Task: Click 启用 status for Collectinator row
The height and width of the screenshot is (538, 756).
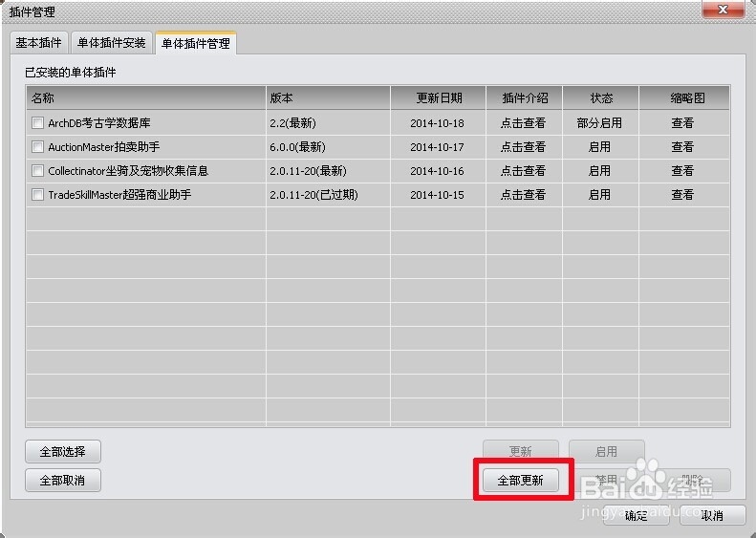Action: pos(599,171)
